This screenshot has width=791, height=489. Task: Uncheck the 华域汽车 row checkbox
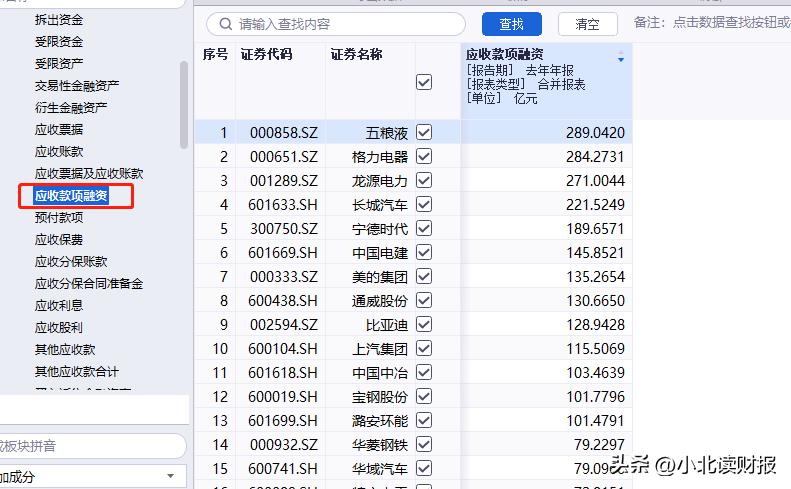pyautogui.click(x=424, y=468)
